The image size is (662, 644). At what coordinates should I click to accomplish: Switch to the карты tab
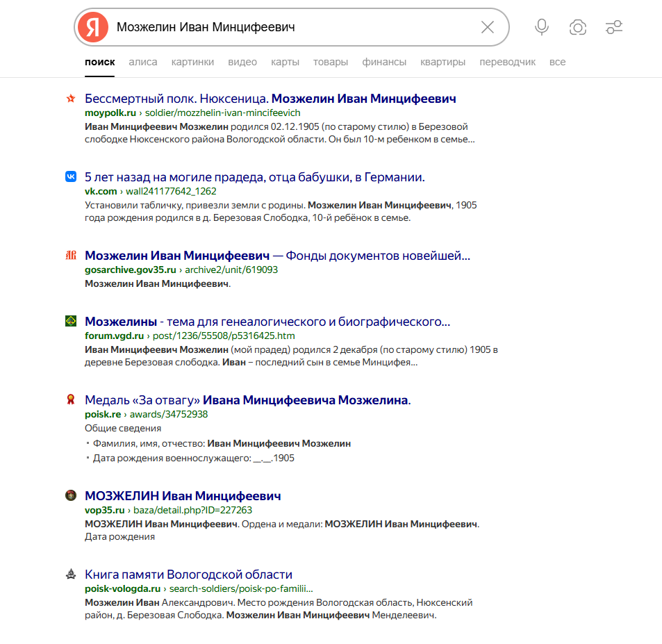tap(285, 62)
